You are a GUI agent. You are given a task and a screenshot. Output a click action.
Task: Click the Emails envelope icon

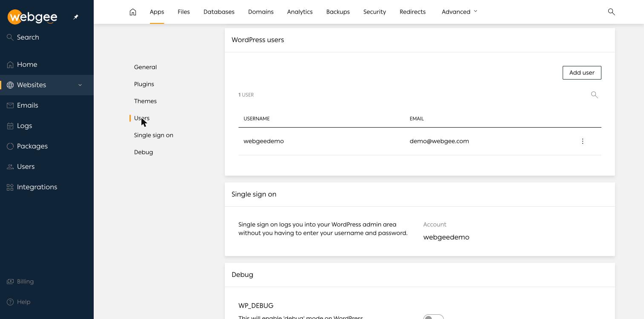[10, 105]
